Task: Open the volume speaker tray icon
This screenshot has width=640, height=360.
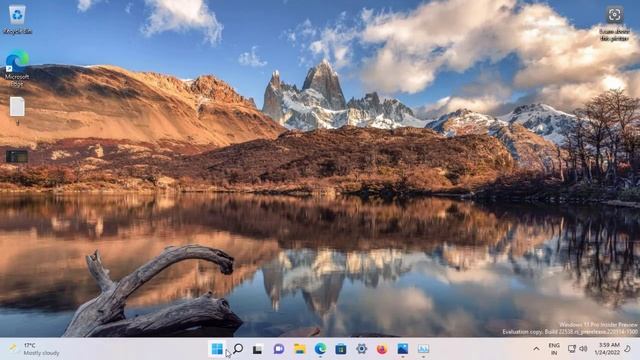Action: coord(583,349)
